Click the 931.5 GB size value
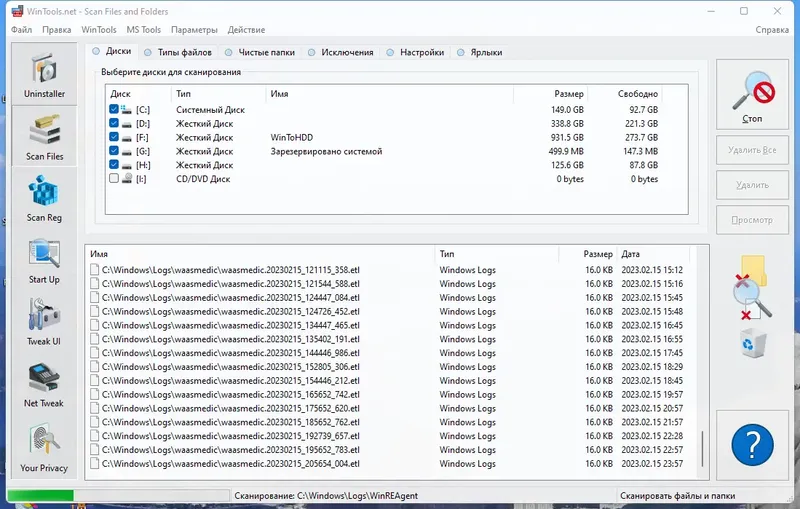 coord(567,138)
